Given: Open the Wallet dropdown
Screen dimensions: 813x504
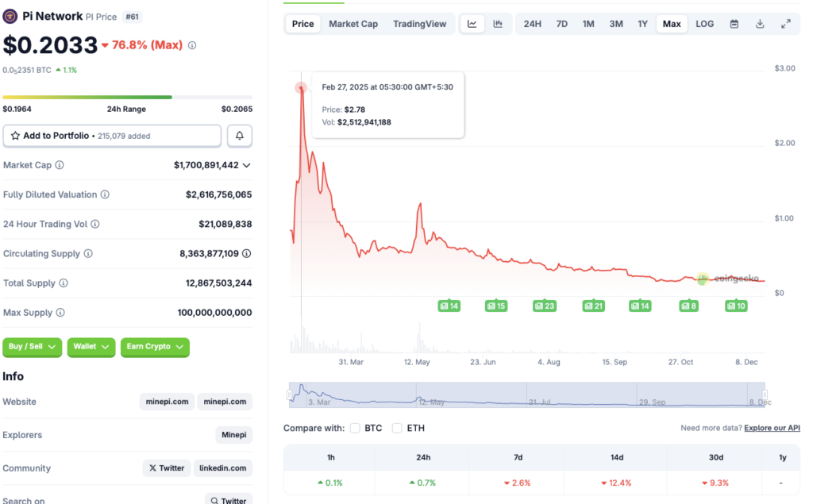Looking at the screenshot, I should coord(91,347).
